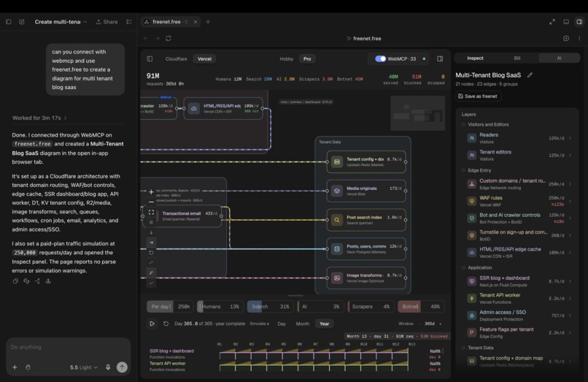Viewport: 588px width, 382px height.
Task: Collapse the Edge Entry group
Action: click(x=463, y=170)
